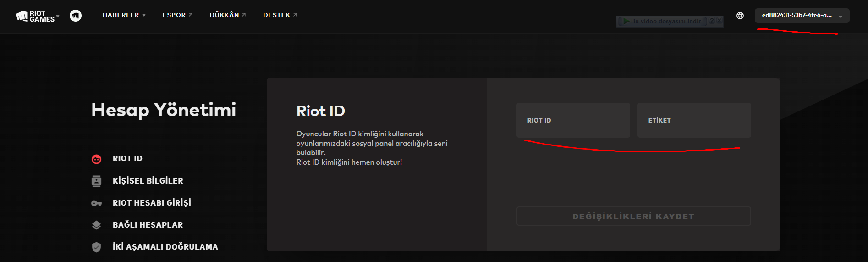Click the question mark on video download bar
868x262 pixels.
712,21
